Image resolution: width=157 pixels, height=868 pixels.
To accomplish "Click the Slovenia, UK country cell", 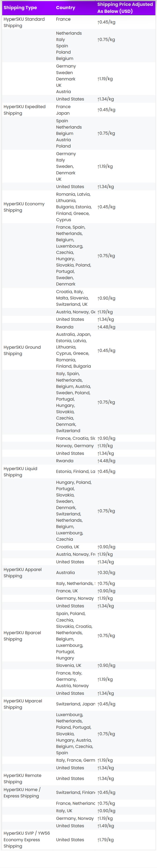I will 68,665.
